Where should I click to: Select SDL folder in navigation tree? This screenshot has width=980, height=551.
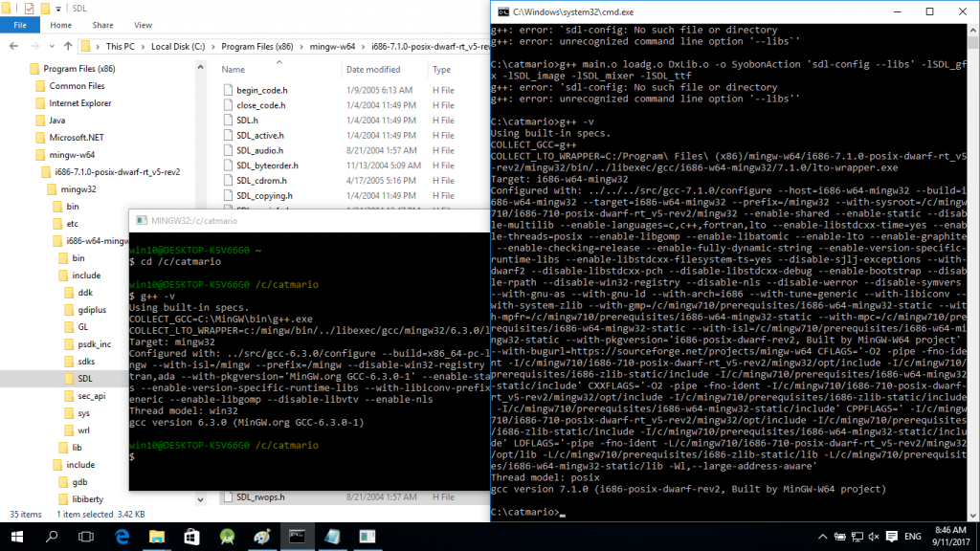tap(85, 379)
